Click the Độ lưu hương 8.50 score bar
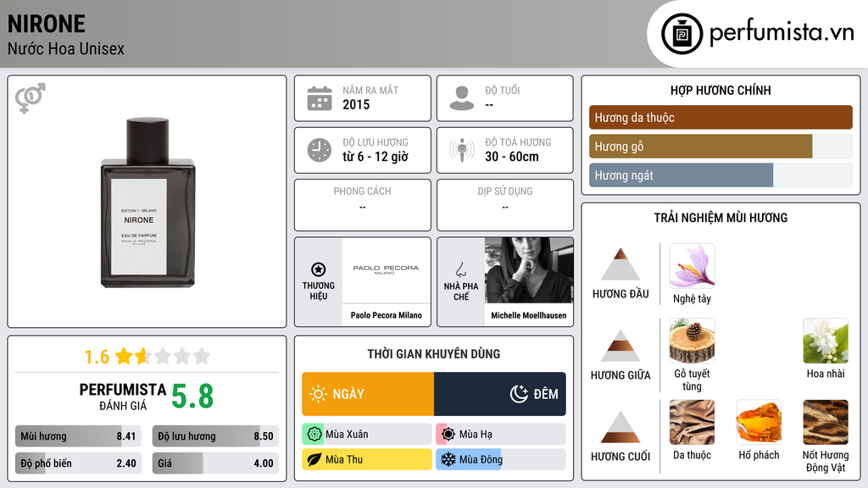868x488 pixels. click(x=215, y=436)
